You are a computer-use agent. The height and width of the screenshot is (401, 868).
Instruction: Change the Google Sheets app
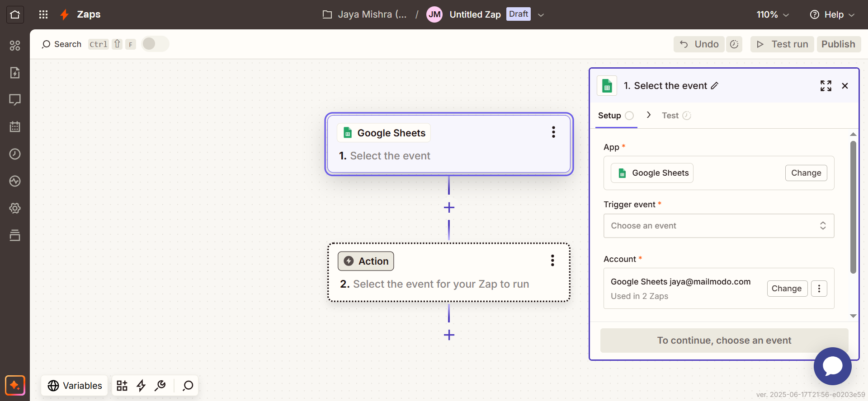tap(806, 173)
